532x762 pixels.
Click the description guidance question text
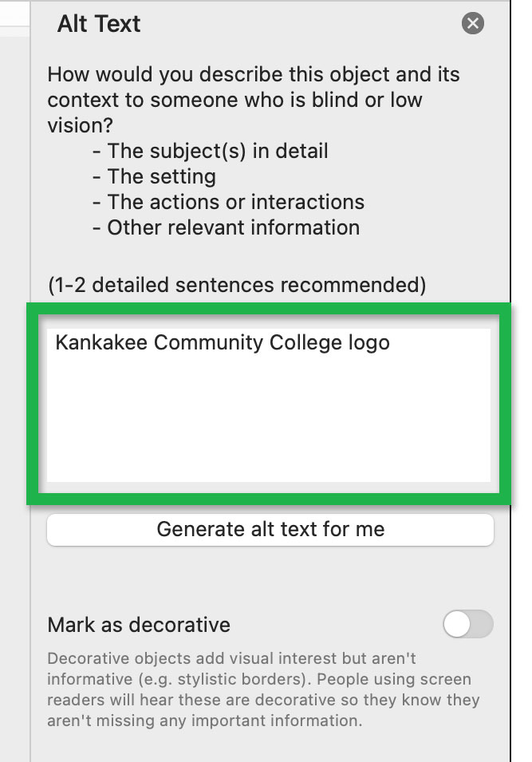point(254,100)
